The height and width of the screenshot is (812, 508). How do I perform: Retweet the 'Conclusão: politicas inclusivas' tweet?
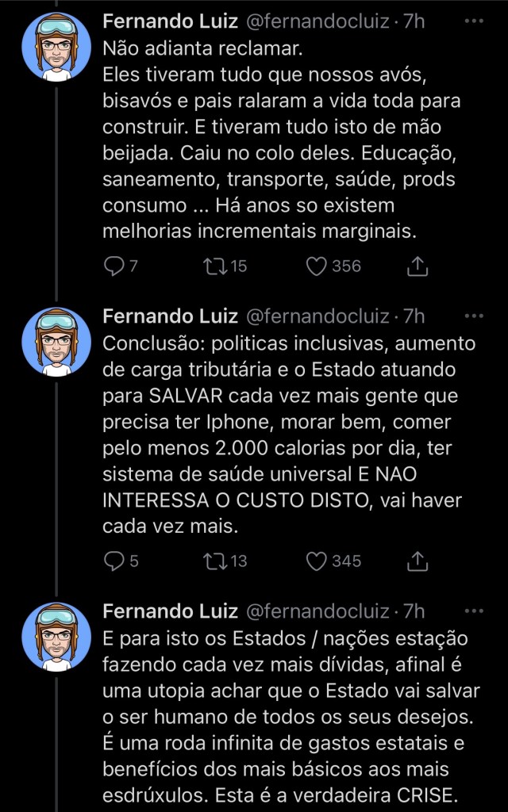pos(214,561)
